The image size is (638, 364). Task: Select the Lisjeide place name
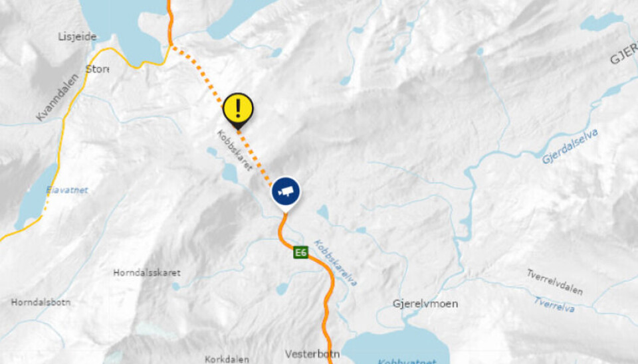(77, 37)
